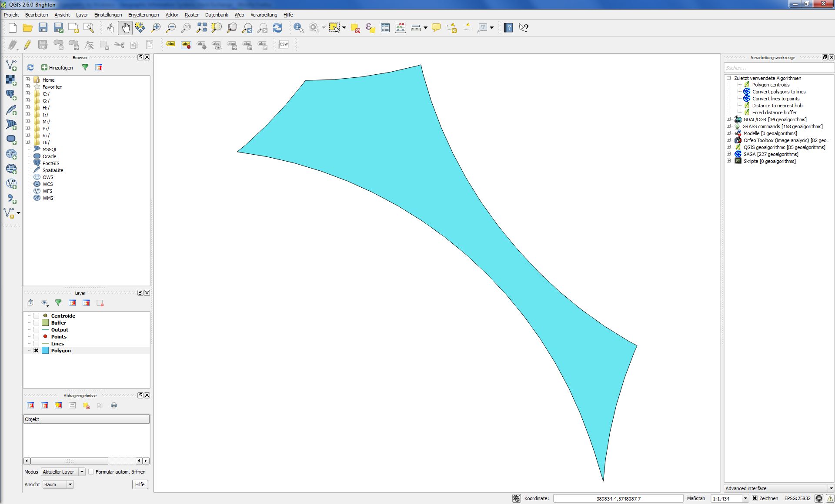Expand the C:/ drive in Browser
Viewport: 835px width, 504px height.
pos(27,94)
